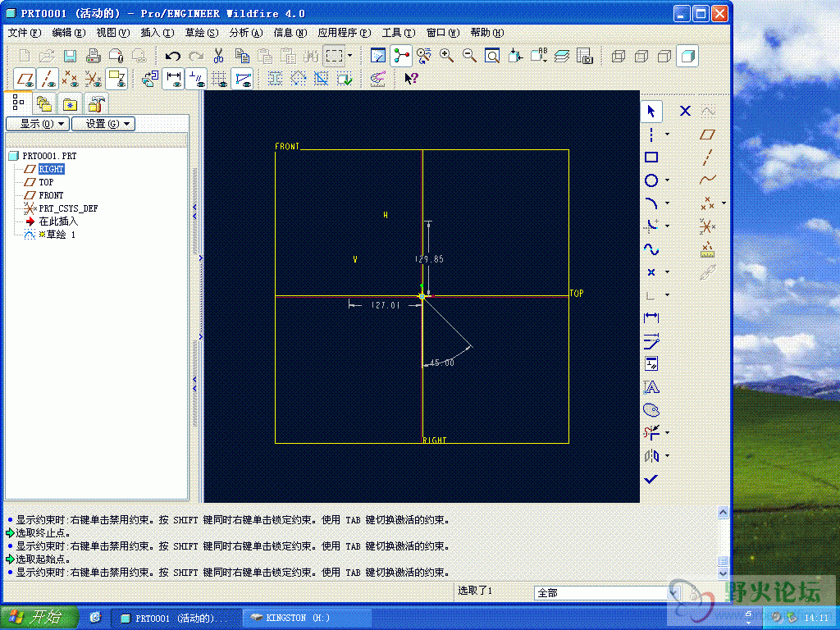Click the context-sensitive Help arrow icon
840x630 pixels.
[x=411, y=79]
